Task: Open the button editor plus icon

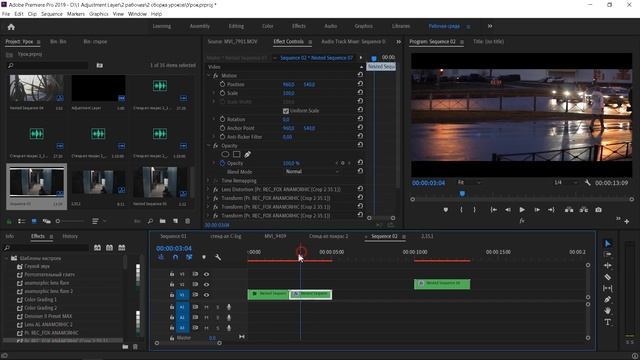Action: pyautogui.click(x=627, y=222)
